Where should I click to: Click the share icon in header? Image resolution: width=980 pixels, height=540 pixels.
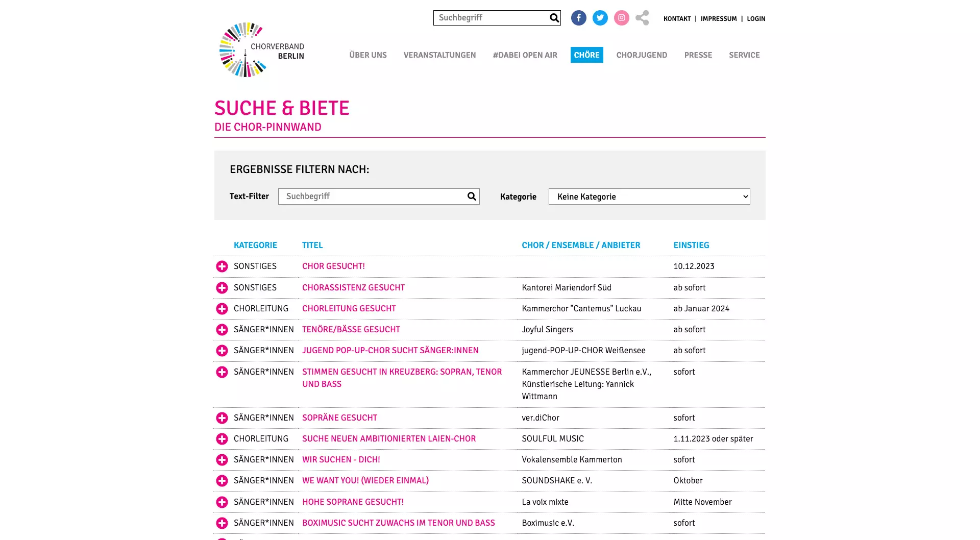(642, 18)
